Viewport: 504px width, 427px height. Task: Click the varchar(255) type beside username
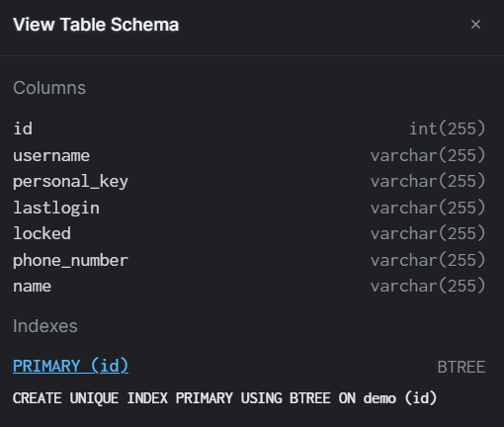point(428,155)
